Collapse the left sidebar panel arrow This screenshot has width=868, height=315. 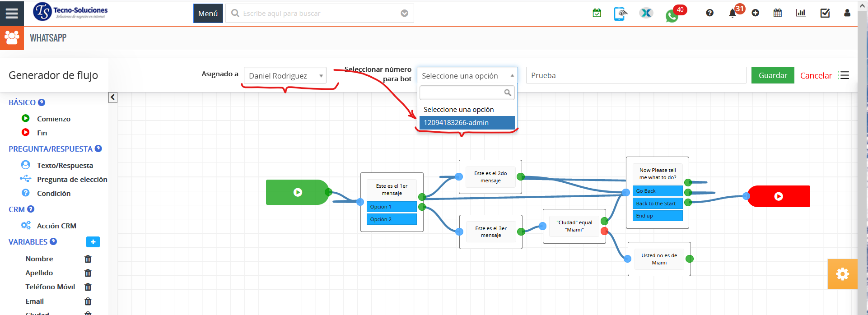point(113,97)
